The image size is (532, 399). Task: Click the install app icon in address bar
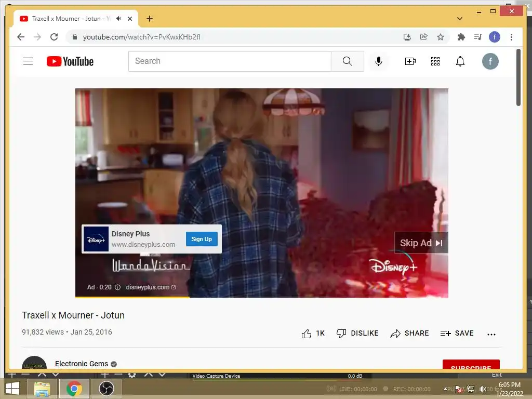click(x=407, y=37)
